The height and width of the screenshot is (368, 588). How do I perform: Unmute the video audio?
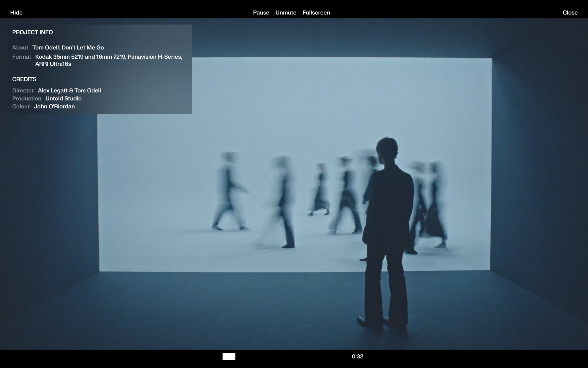[286, 13]
